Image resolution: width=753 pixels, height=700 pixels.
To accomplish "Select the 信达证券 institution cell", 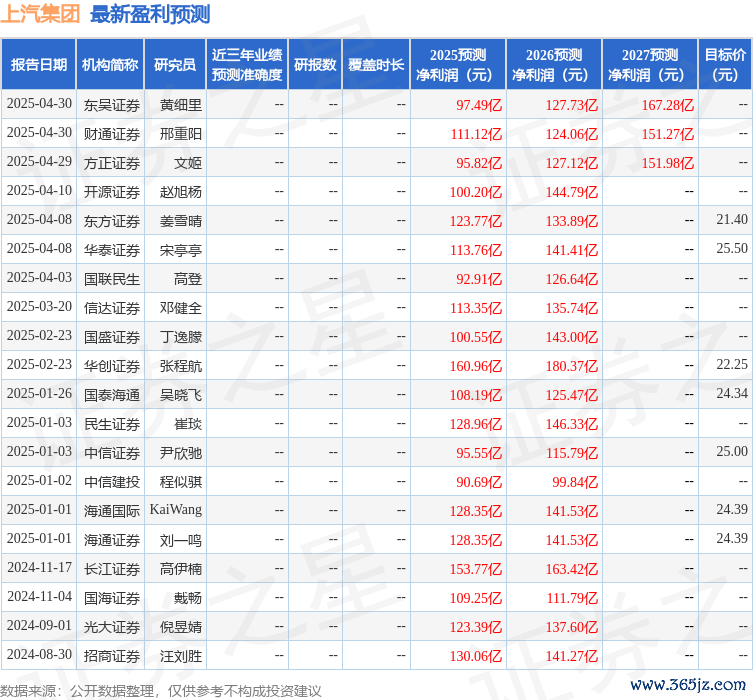I will 111,308.
